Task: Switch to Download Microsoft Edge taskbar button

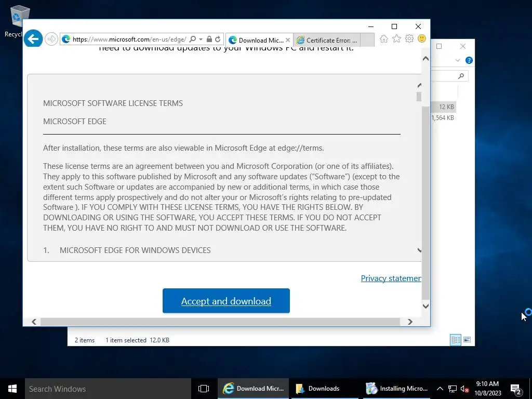Action: click(x=253, y=389)
